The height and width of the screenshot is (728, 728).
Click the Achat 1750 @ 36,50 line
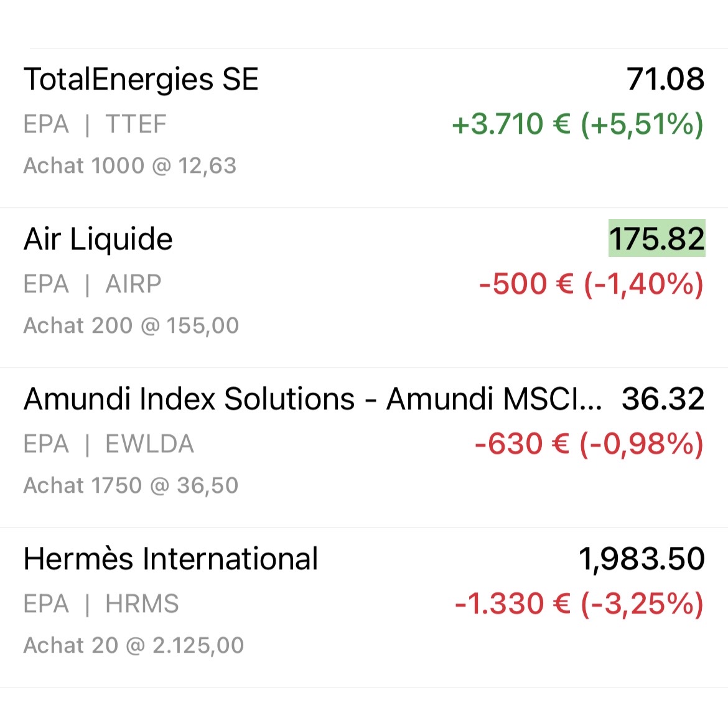[x=131, y=485]
